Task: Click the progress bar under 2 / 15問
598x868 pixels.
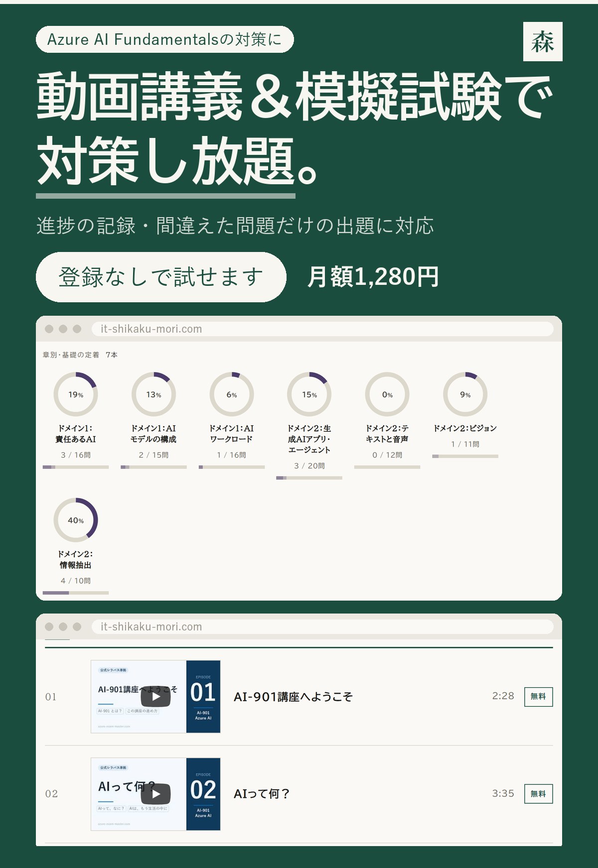Action: coord(153,467)
